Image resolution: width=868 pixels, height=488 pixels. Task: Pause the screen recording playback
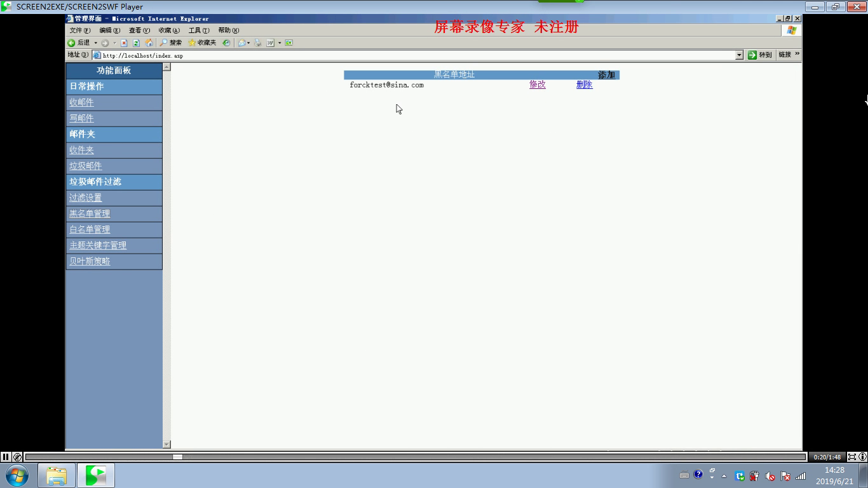pyautogui.click(x=6, y=457)
